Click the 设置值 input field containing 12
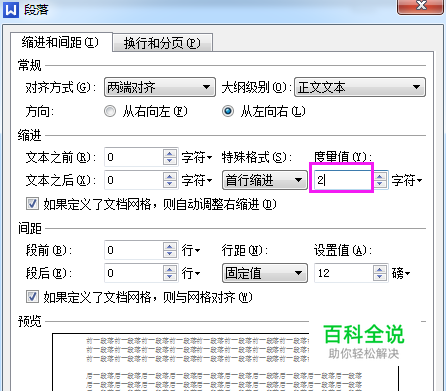This screenshot has height=391, width=446. 343,273
